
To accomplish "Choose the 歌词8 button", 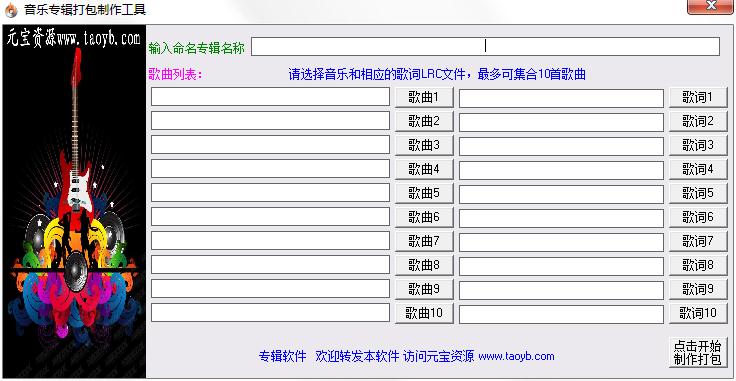I will [x=698, y=266].
